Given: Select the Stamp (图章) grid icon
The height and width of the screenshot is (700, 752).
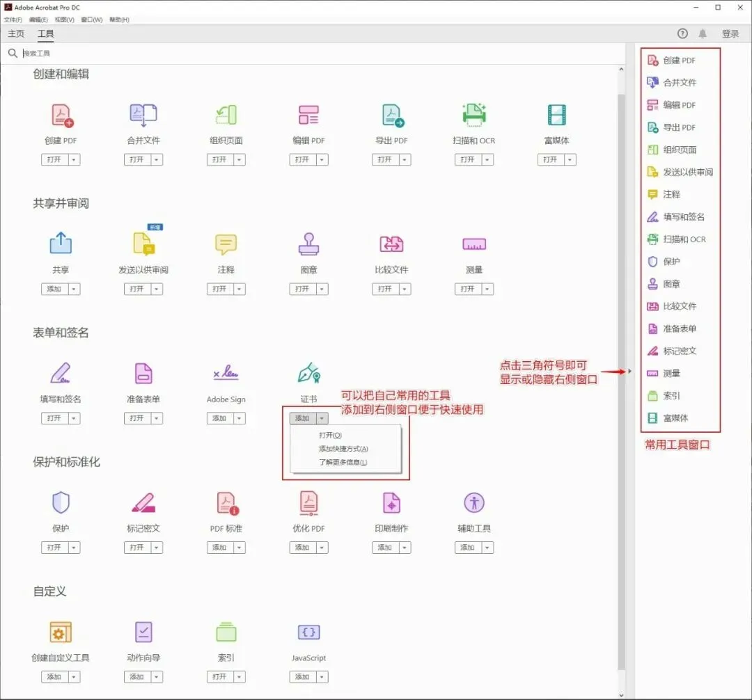Looking at the screenshot, I should (x=308, y=244).
